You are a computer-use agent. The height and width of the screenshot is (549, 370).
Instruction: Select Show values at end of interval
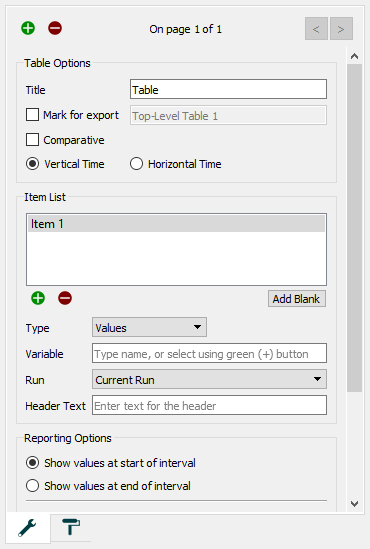(32, 486)
